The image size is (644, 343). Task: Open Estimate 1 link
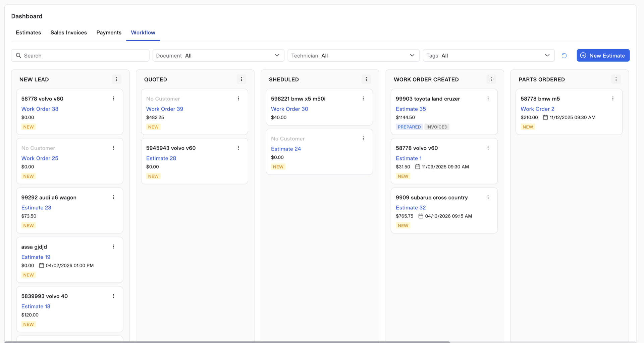point(409,158)
